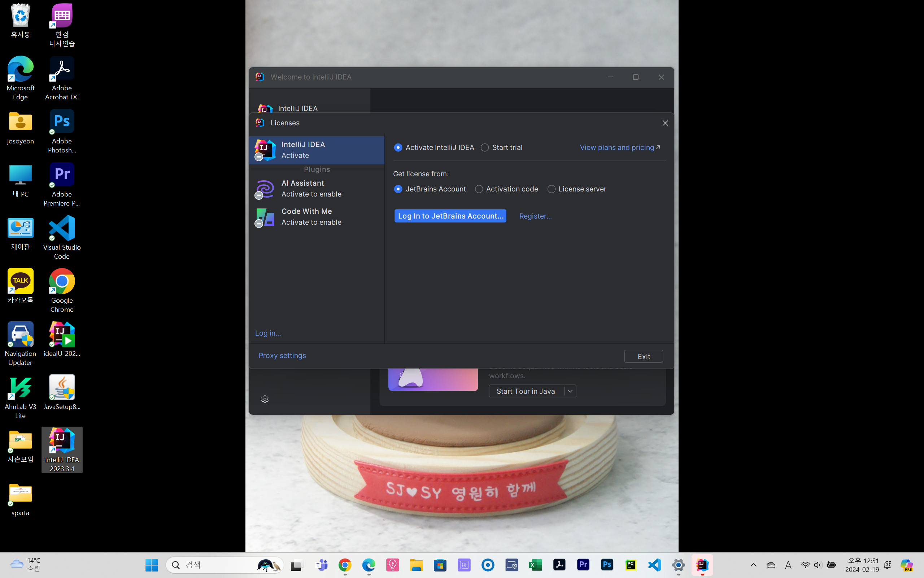Screen dimensions: 924x578
Task: Open notifications bell in system tray
Action: pos(888,565)
